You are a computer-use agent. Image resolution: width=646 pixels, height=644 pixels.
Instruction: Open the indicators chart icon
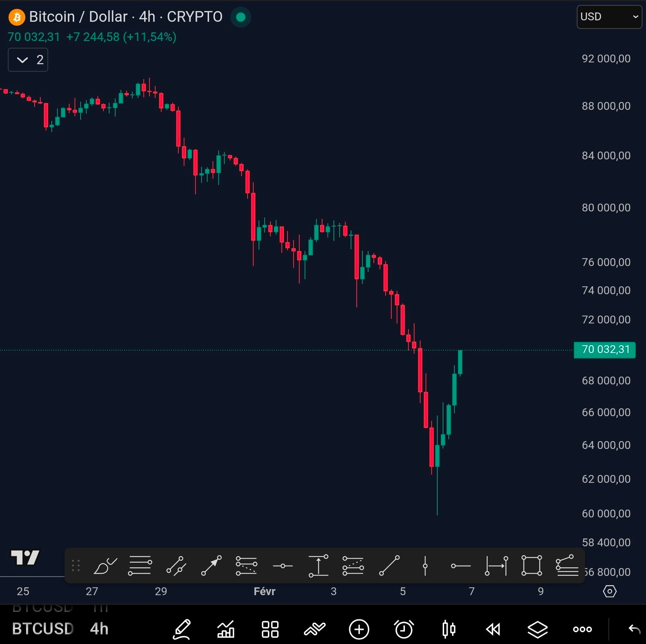tap(226, 629)
